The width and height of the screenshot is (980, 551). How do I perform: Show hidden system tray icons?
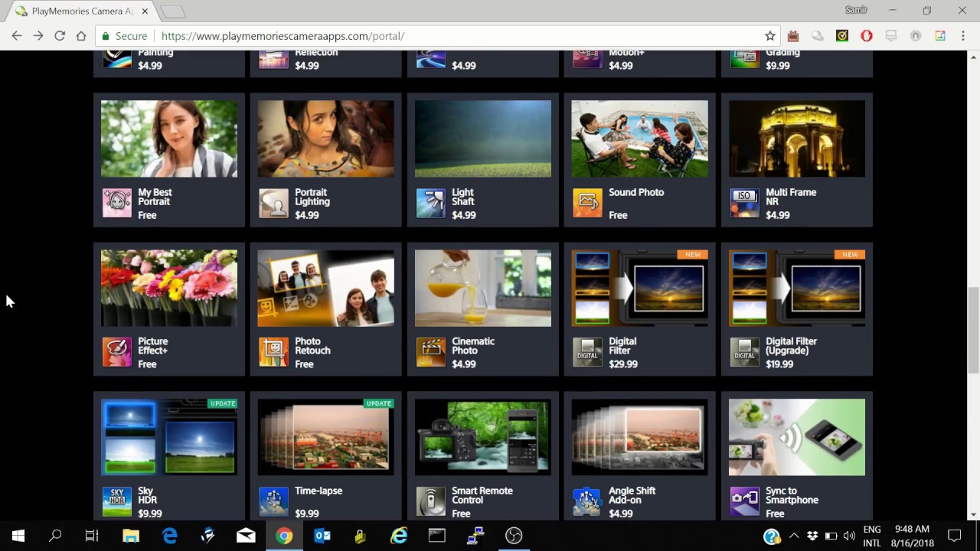(794, 536)
